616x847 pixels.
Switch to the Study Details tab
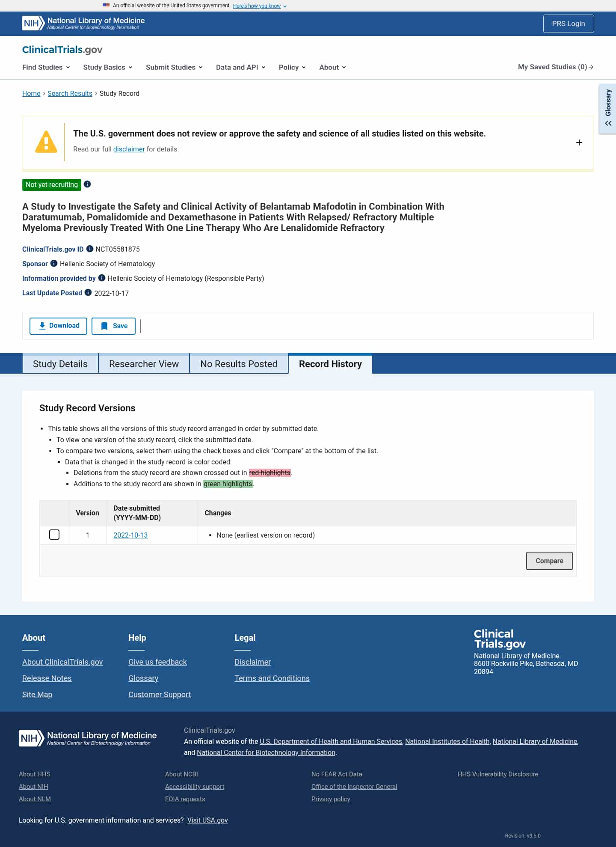[60, 364]
